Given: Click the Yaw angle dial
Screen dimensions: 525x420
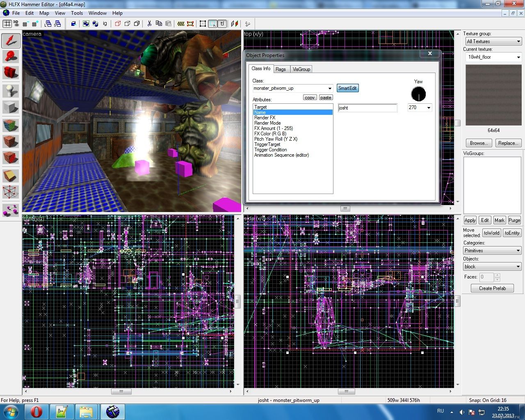Looking at the screenshot, I should tap(418, 94).
